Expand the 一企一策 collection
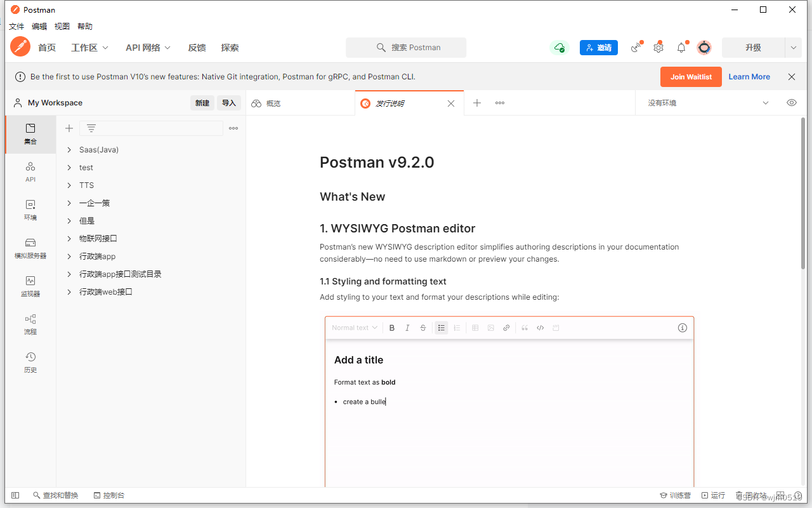Viewport: 812px width, 508px height. (x=69, y=203)
